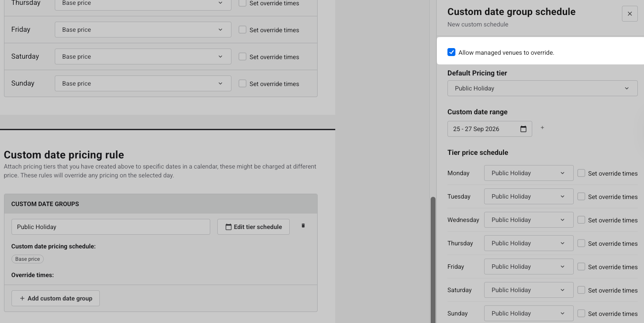Click the Base price schedule tag
Viewport: 644px width, 323px height.
tap(28, 259)
